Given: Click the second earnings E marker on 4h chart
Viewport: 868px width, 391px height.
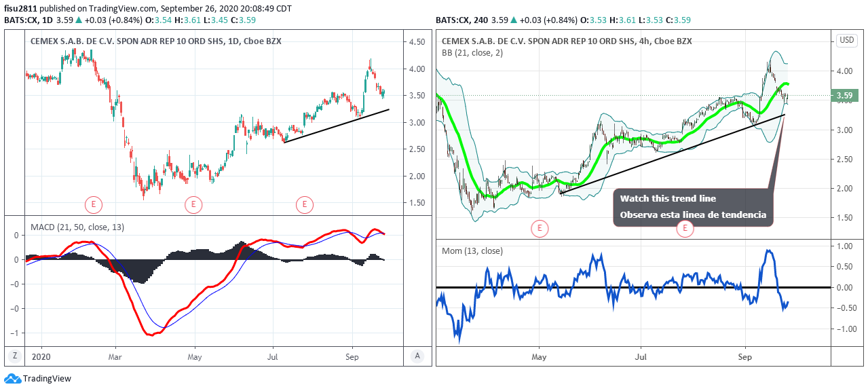Looking at the screenshot, I should click(685, 229).
